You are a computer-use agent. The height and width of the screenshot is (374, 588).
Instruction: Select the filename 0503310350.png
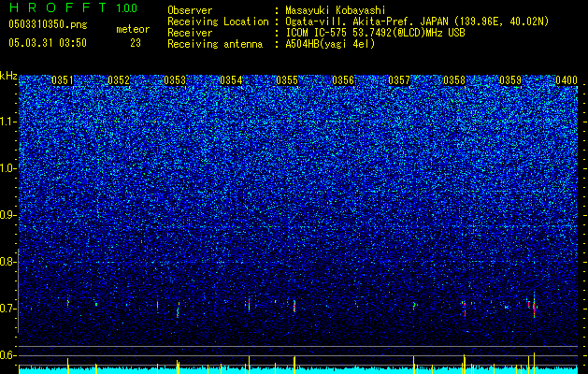pos(48,24)
